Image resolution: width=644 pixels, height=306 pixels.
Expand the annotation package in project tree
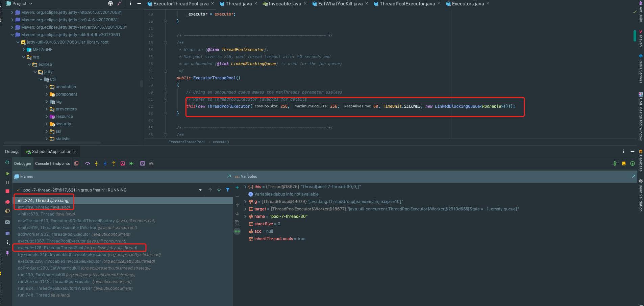tap(47, 87)
